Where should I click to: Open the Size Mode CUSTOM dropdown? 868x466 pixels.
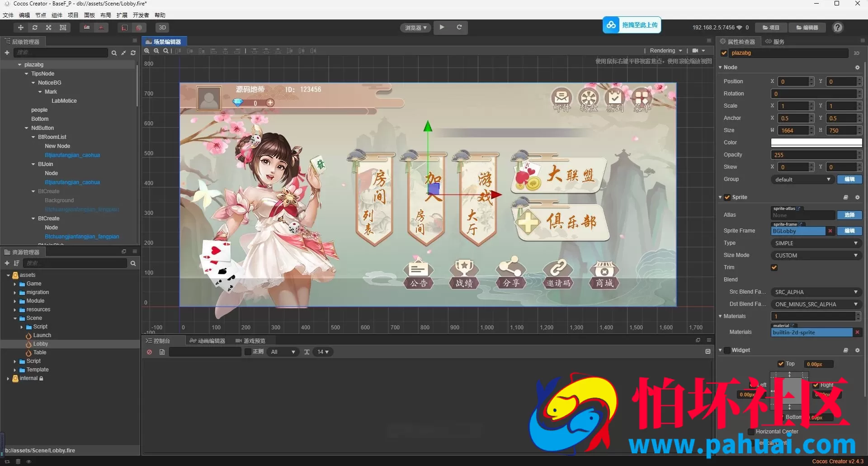click(816, 256)
